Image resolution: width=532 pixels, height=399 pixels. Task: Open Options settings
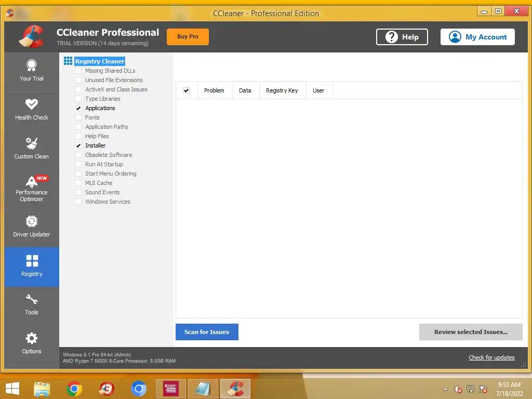pos(32,344)
